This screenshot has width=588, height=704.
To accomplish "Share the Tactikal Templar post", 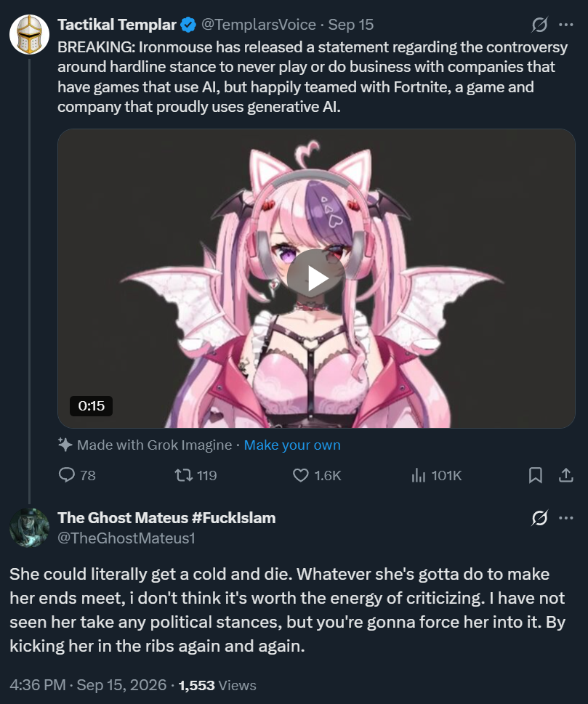I will tap(566, 475).
